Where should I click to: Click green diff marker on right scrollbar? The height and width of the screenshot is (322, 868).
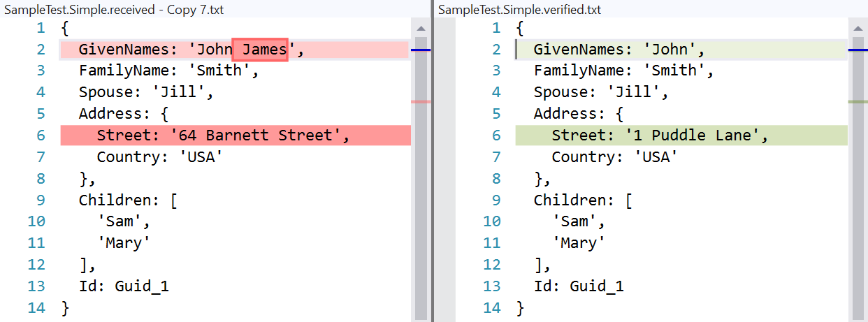tap(858, 102)
